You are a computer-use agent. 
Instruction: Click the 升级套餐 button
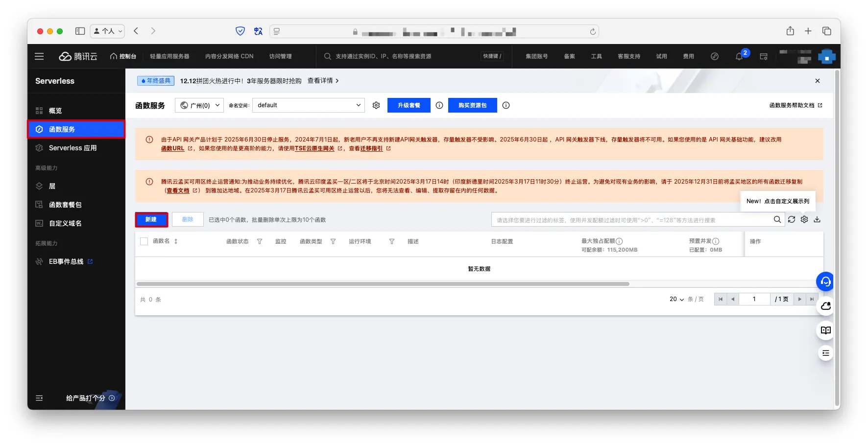[409, 105]
